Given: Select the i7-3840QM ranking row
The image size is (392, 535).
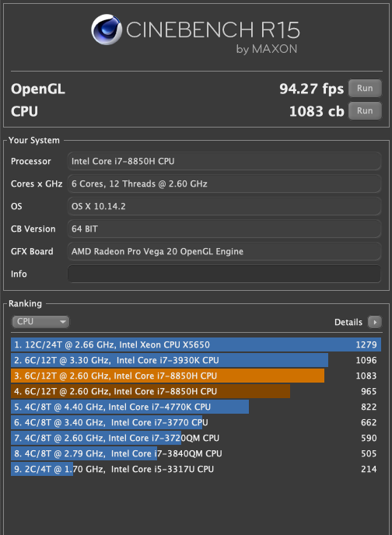Looking at the screenshot, I should click(x=196, y=453).
